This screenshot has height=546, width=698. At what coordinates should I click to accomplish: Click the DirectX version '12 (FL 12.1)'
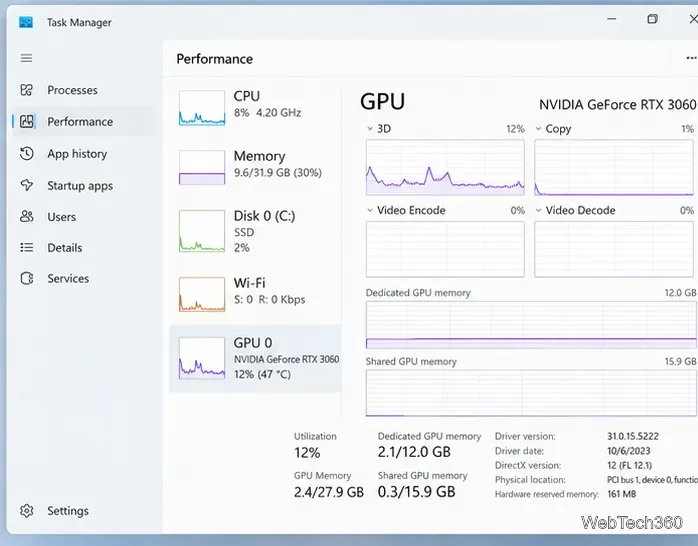(x=629, y=465)
